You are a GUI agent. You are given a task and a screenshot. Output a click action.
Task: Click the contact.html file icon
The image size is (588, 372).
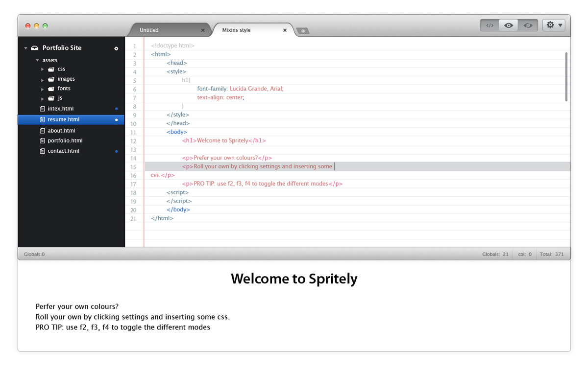click(x=42, y=151)
